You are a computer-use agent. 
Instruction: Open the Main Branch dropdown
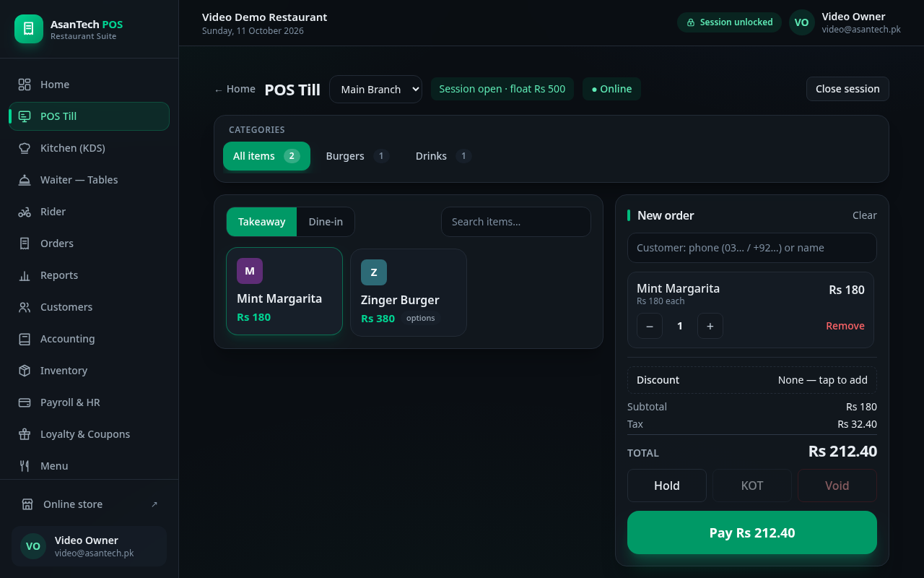coord(375,90)
